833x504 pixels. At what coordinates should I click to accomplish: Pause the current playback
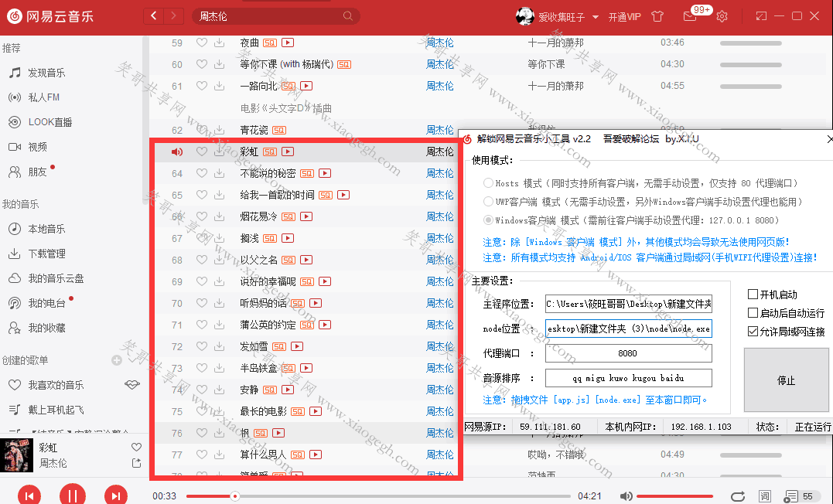pyautogui.click(x=73, y=496)
